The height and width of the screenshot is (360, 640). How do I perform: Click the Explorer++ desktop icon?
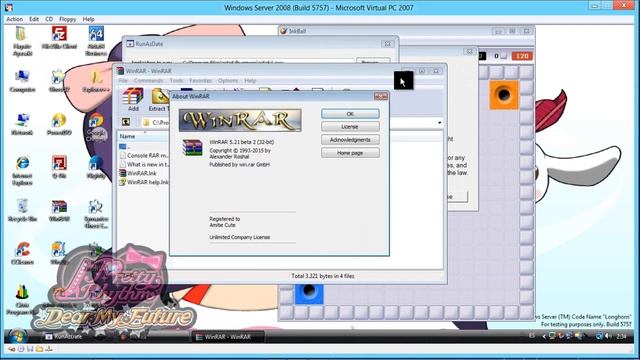point(96,81)
